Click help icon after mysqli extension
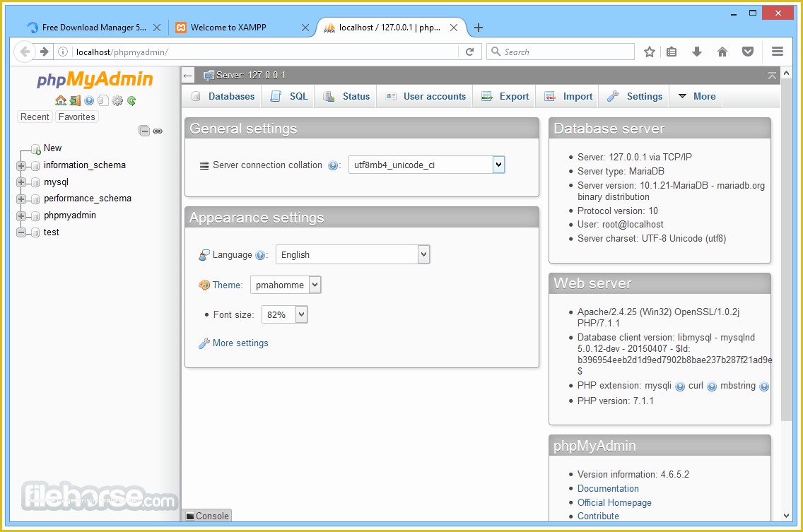Screen dimensions: 803x532 [x=679, y=386]
